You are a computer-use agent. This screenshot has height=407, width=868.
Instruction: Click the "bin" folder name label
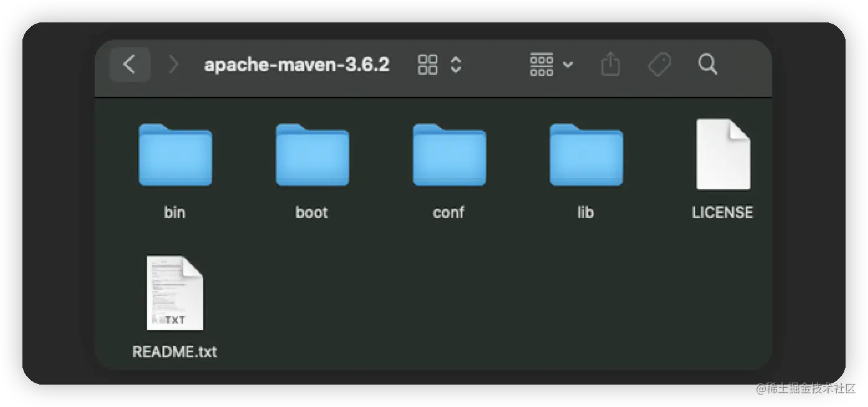coord(174,212)
